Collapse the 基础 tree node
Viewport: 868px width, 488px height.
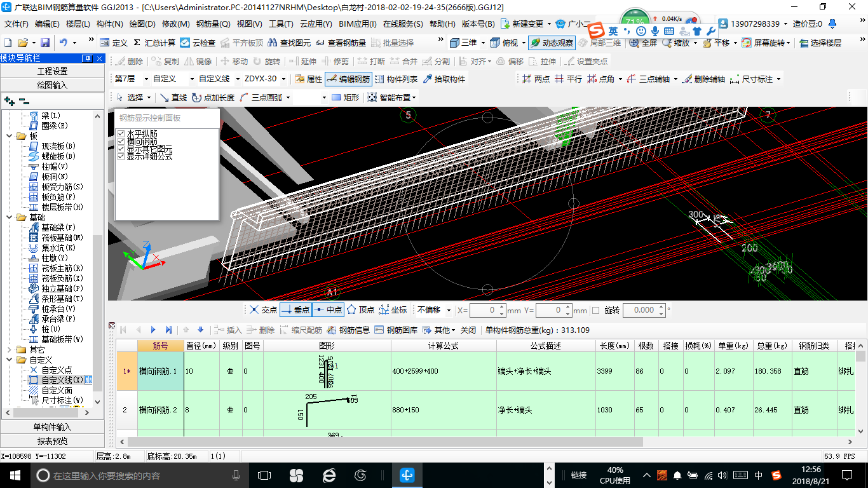(x=9, y=217)
